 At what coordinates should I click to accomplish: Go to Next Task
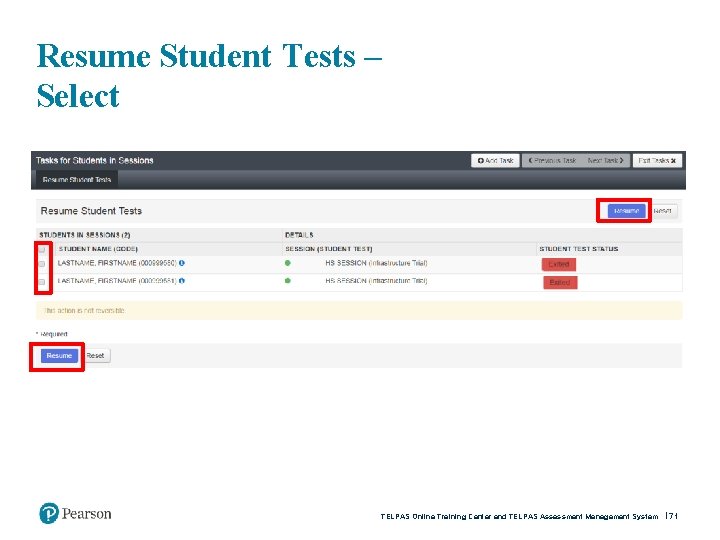pyautogui.click(x=605, y=161)
